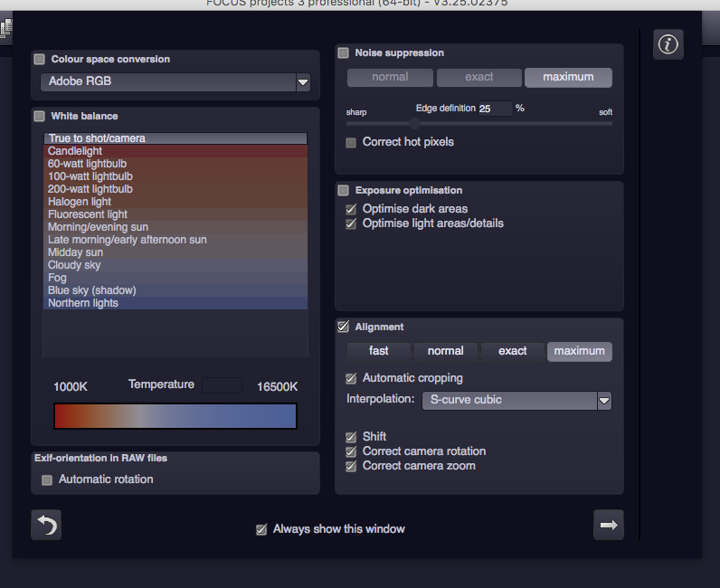Set alignment mode to fast

click(379, 351)
